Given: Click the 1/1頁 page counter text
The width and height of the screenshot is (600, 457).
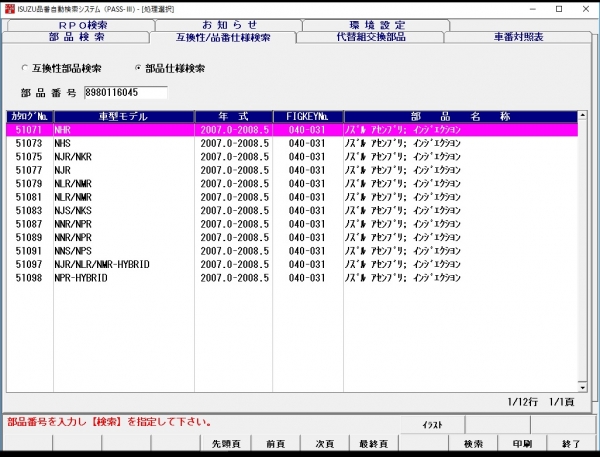Looking at the screenshot, I should [x=562, y=402].
